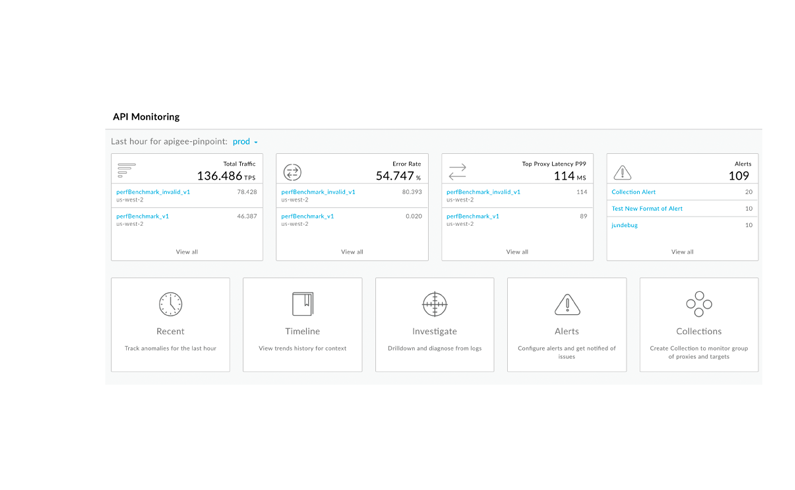Screen dimensions: 795x490
Task: Click 'Configure alerts and get notified' description
Action: pos(567,353)
